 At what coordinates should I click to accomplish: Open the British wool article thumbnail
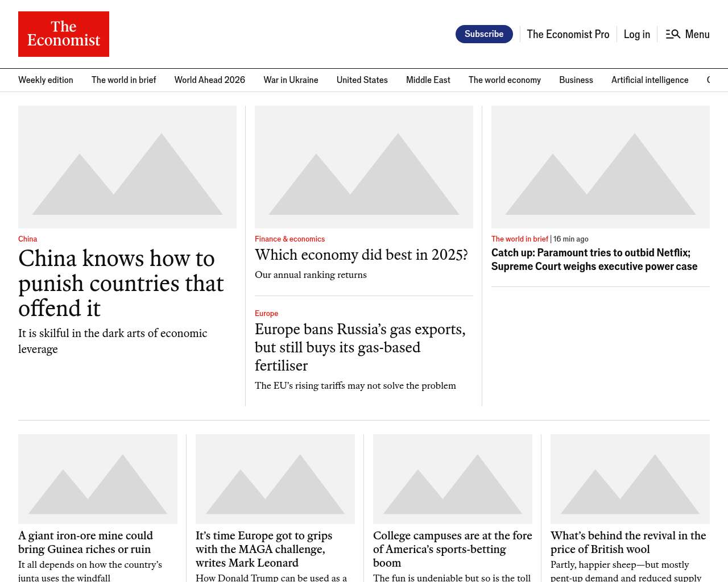click(630, 479)
